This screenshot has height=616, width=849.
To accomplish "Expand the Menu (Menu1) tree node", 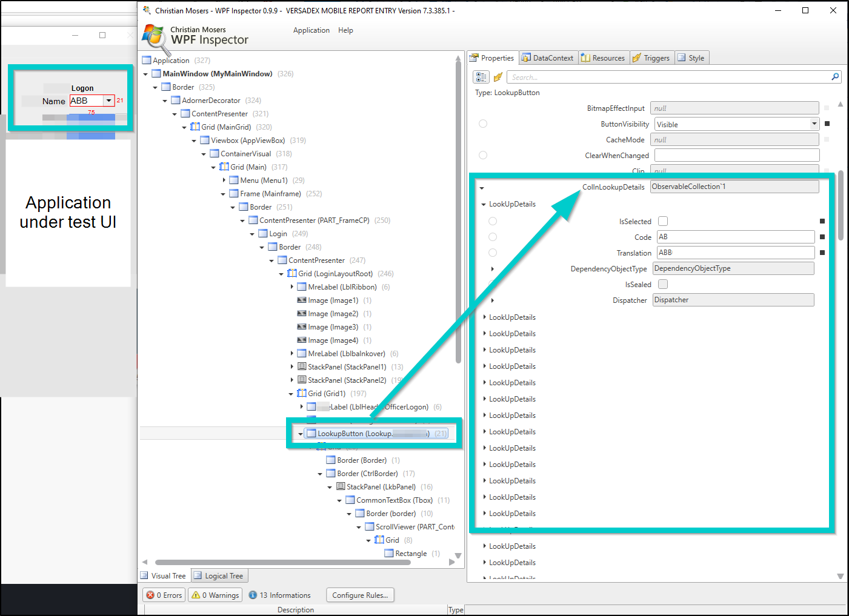I will click(224, 180).
